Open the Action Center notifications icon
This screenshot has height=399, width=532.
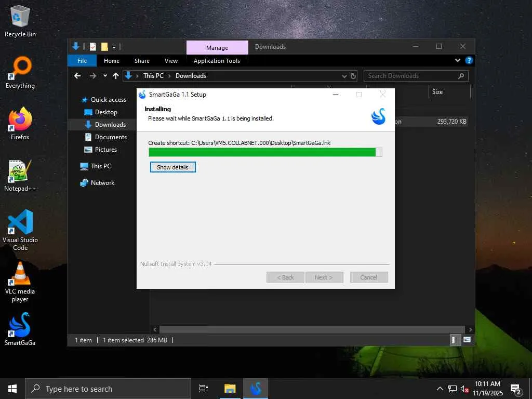coord(516,389)
